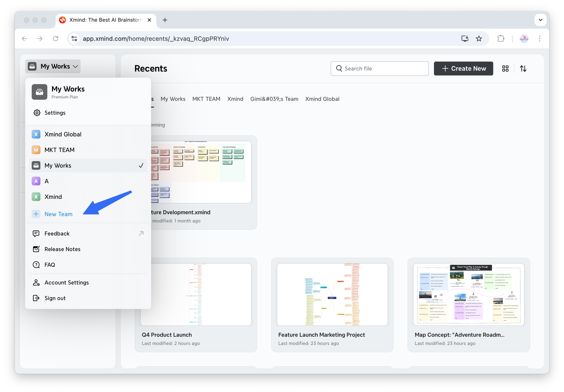This screenshot has width=564, height=392.
Task: Select the Xmind Global filter tab
Action: click(x=322, y=99)
